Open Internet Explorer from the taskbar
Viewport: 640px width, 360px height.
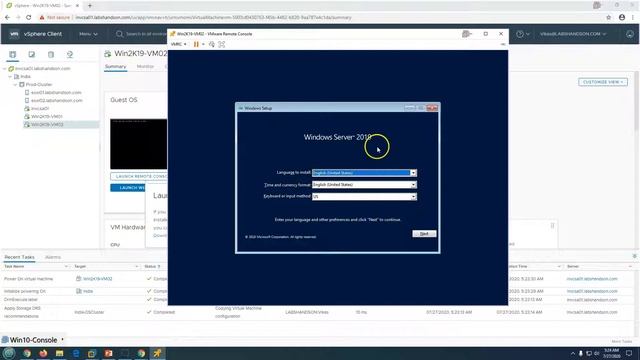pyautogui.click(x=76, y=353)
